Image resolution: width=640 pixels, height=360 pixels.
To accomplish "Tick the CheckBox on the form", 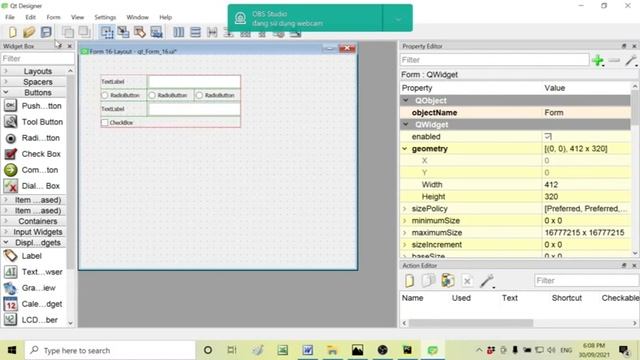I will [105, 122].
